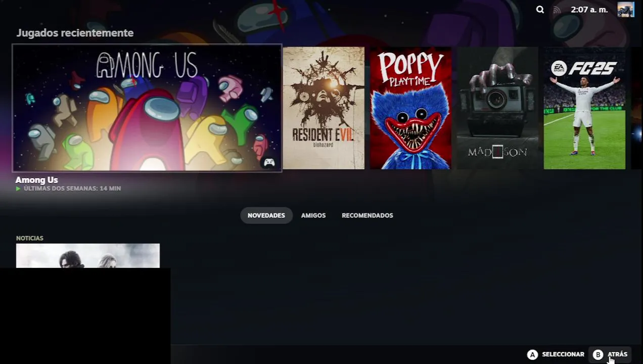The height and width of the screenshot is (364, 643).
Task: Open the Poppy Playtime game cover
Action: [x=410, y=108]
